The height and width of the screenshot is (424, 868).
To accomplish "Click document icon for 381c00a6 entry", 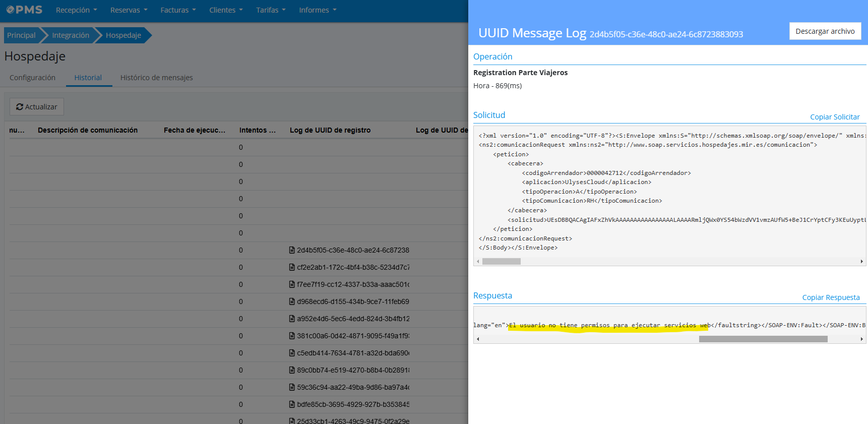I will (x=292, y=336).
